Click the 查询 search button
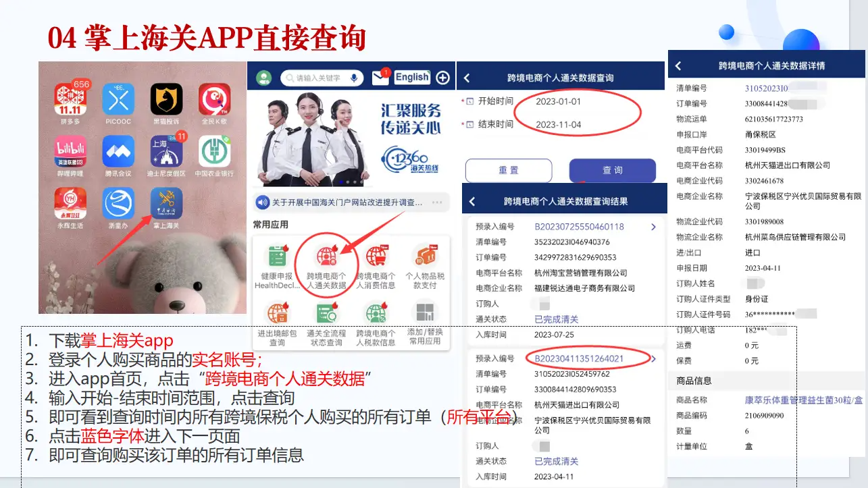This screenshot has height=488, width=868. pos(613,171)
